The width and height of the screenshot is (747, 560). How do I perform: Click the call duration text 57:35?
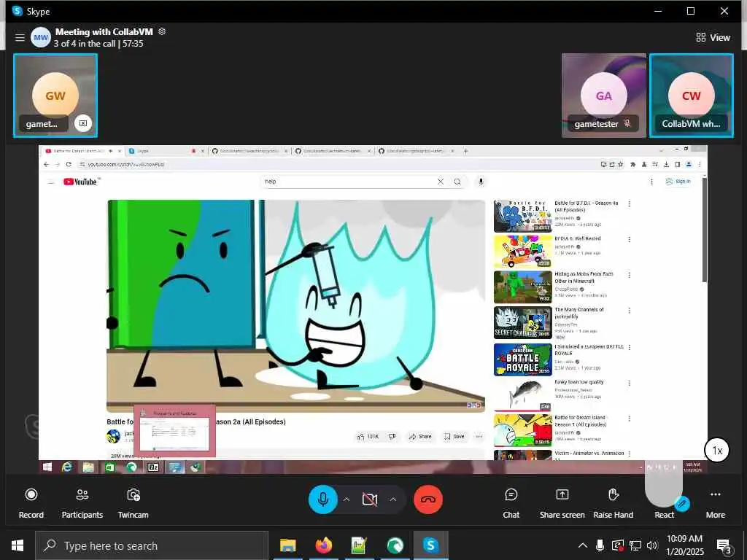[x=133, y=44]
